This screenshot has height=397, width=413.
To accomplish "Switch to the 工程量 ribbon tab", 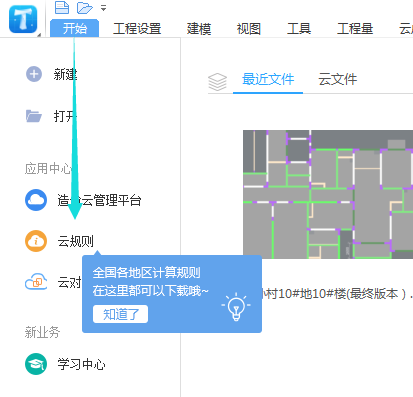I will click(x=355, y=29).
